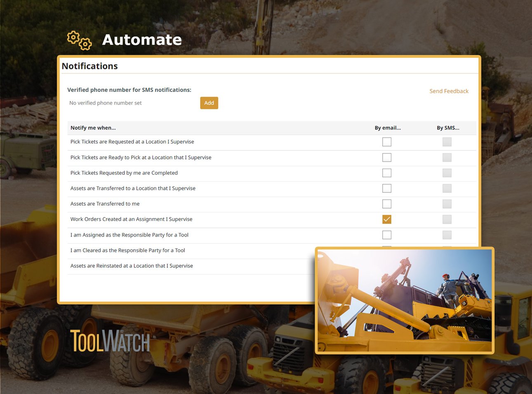Select the By SMS column header
The width and height of the screenshot is (532, 394).
[448, 128]
